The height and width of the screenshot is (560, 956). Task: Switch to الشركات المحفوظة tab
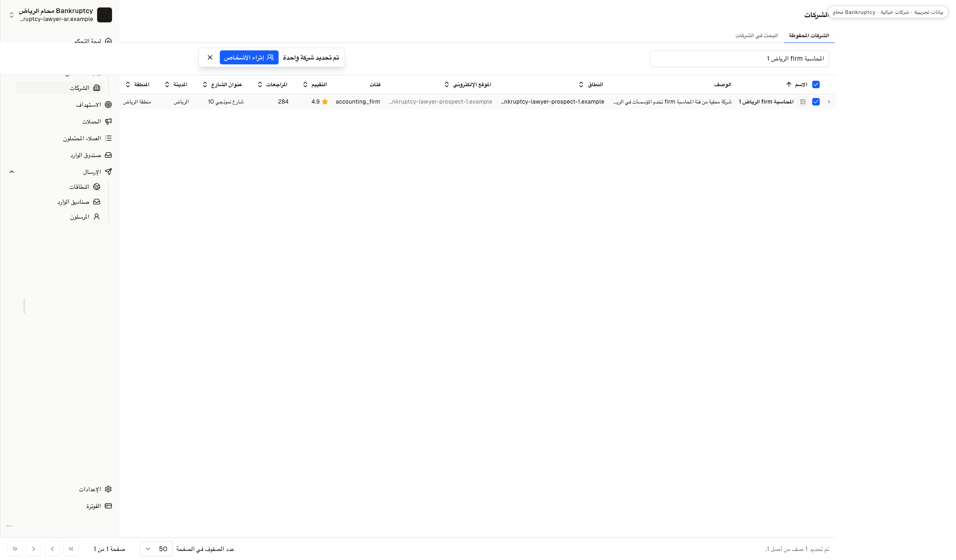click(x=809, y=35)
